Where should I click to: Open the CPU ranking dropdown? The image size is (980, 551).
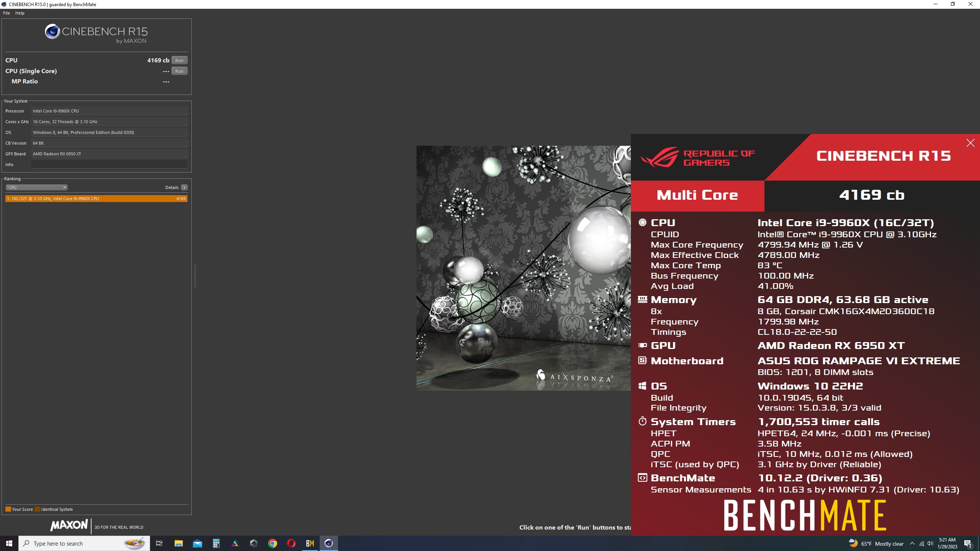37,187
